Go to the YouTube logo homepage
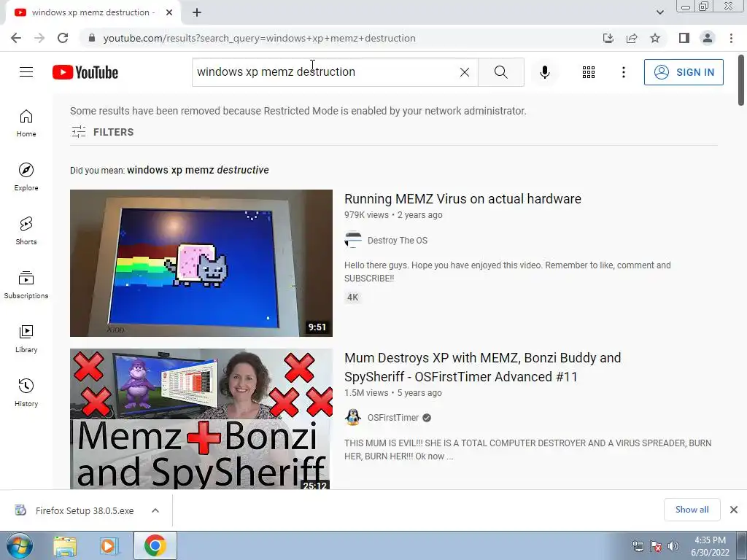The height and width of the screenshot is (560, 747). pos(85,72)
